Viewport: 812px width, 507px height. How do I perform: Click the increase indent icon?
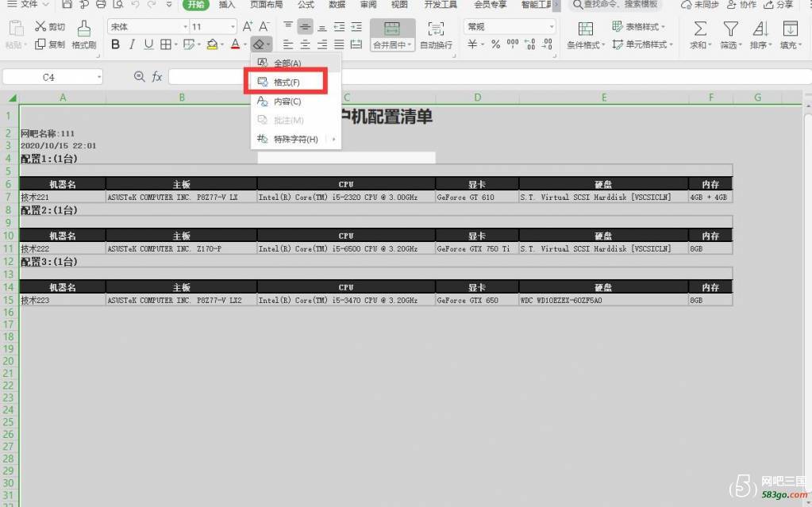(356, 26)
